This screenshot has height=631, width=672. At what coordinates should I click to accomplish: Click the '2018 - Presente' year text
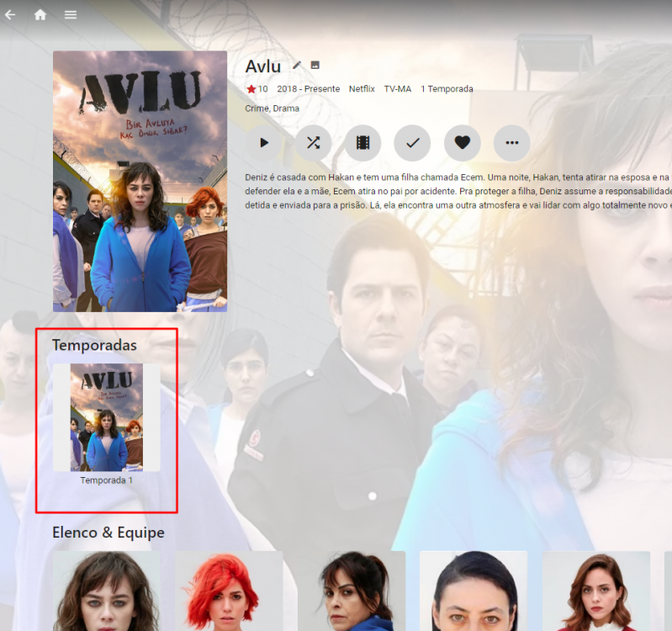pyautogui.click(x=308, y=88)
